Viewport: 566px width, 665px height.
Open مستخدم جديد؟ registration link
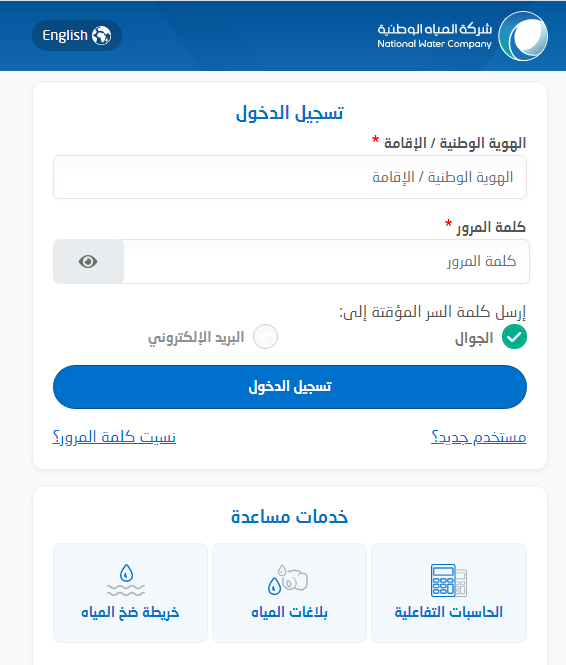point(479,437)
